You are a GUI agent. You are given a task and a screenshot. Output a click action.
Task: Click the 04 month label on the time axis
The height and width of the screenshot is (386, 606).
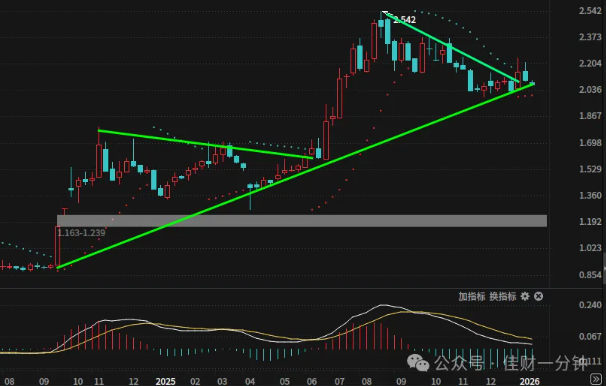[250, 381]
